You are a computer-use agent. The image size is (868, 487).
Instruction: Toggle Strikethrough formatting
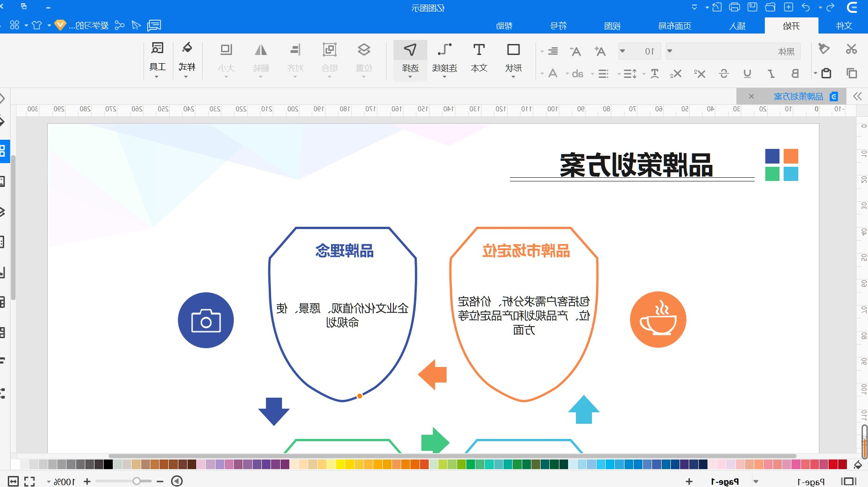point(724,73)
